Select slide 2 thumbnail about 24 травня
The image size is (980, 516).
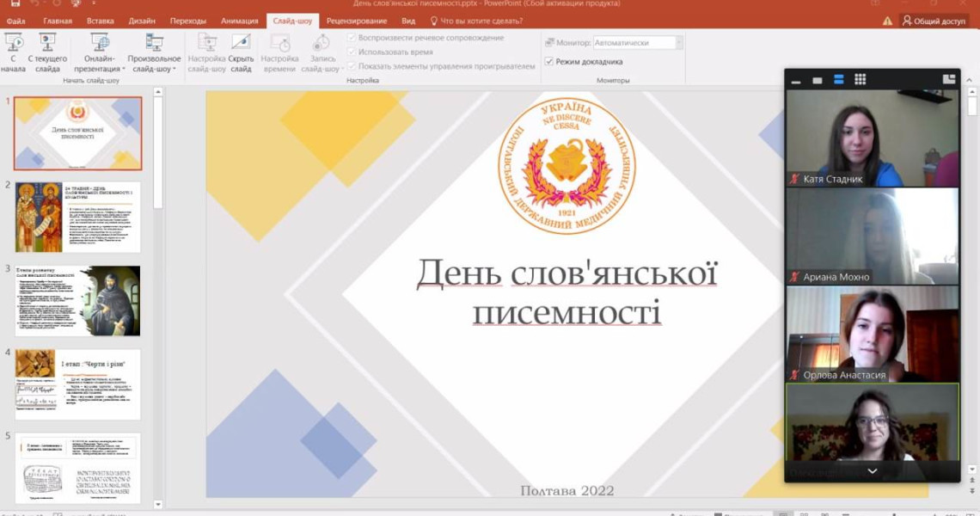coord(78,217)
